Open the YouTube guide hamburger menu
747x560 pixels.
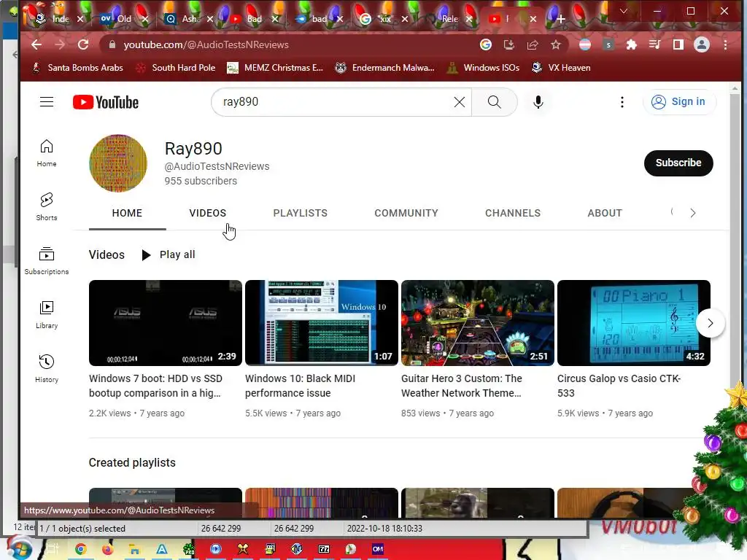point(47,102)
